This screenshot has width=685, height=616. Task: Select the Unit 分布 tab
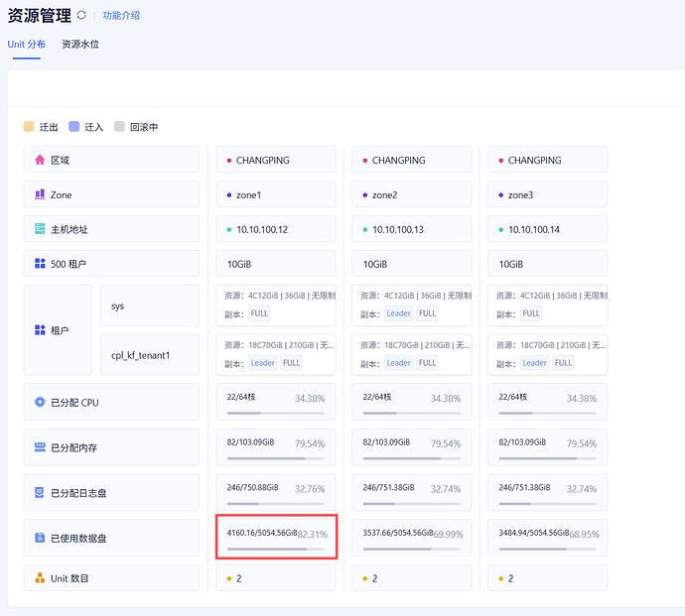click(26, 45)
